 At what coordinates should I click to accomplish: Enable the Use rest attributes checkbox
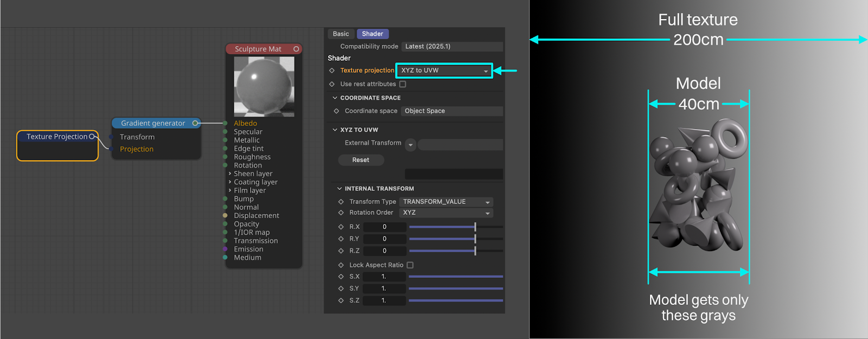point(403,84)
